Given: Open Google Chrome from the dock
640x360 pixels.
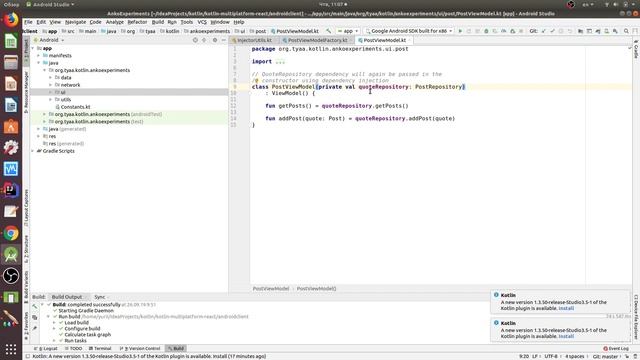Looking at the screenshot, I should coord(11,233).
